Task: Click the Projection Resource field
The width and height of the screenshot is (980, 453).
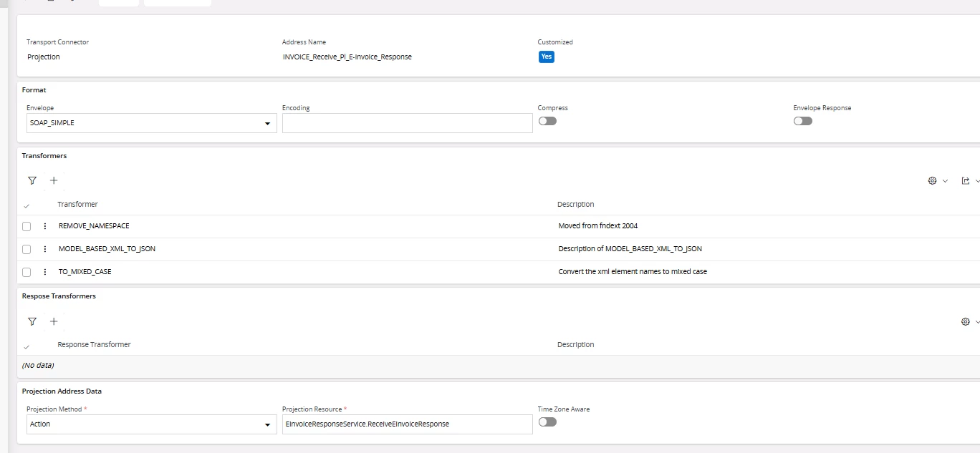Action: point(407,424)
